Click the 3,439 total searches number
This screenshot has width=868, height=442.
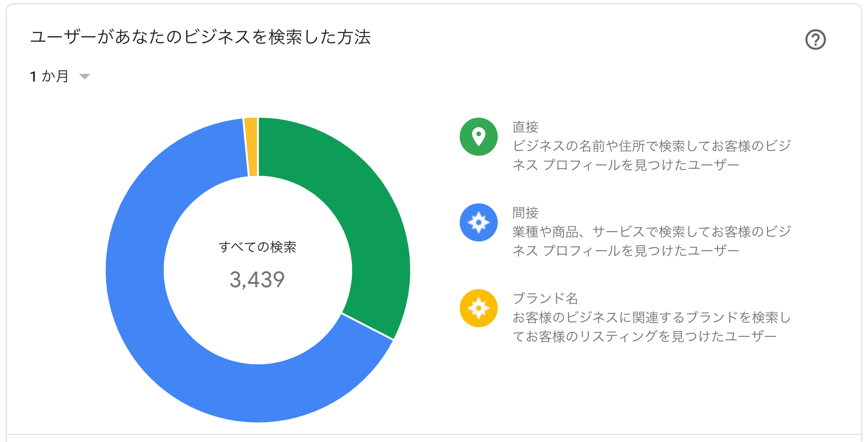click(x=257, y=280)
